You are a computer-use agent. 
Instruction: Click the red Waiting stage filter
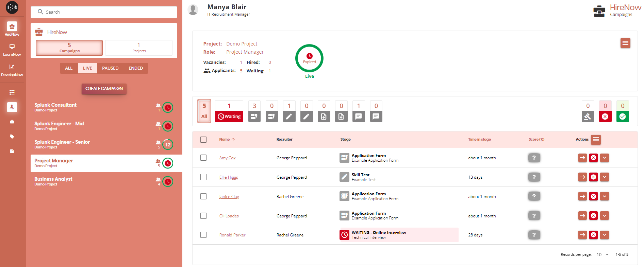pyautogui.click(x=229, y=116)
